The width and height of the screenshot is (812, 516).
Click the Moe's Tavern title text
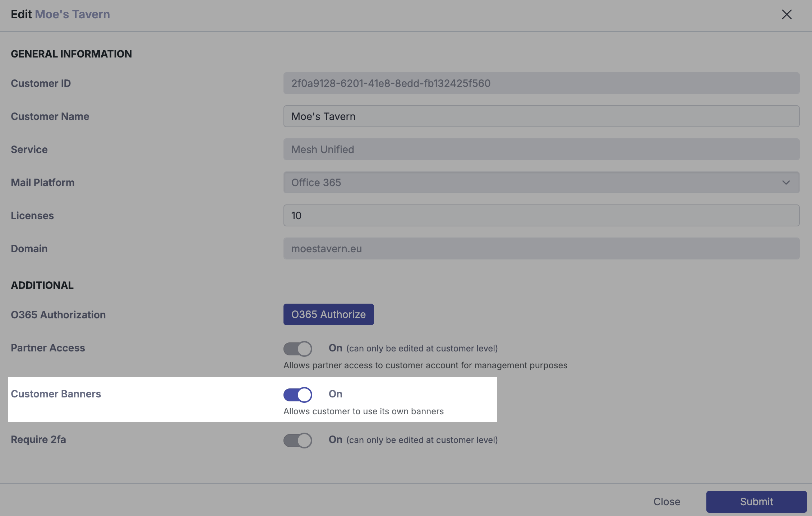point(72,14)
